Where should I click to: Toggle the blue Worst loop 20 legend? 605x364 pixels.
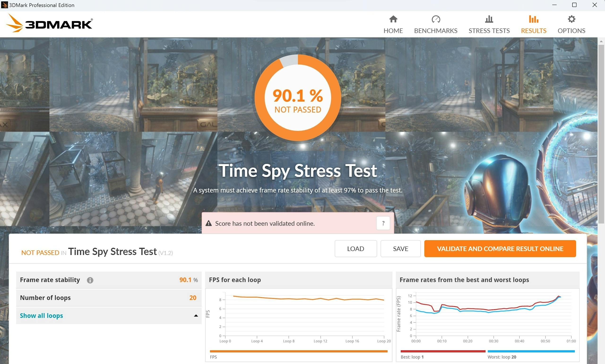coord(531,351)
